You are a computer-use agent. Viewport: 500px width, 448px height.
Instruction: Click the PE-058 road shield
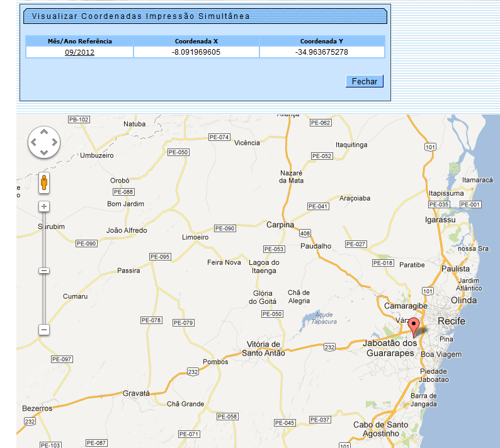[227, 417]
